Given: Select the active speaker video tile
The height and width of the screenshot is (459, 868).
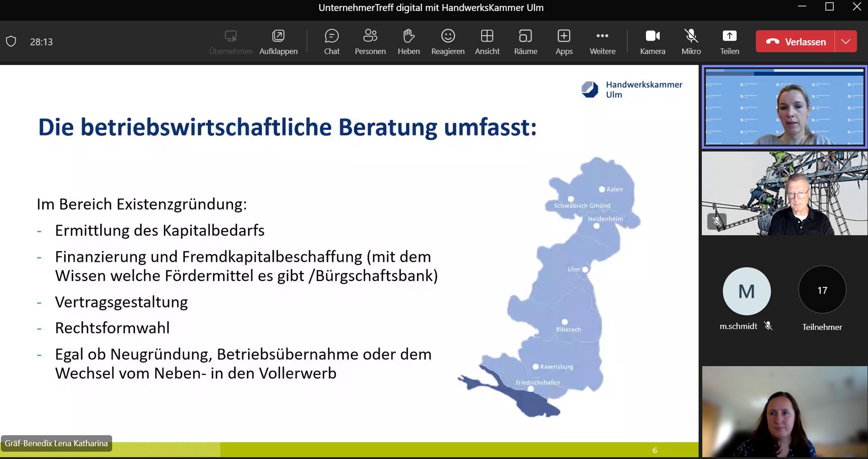Looking at the screenshot, I should [784, 107].
